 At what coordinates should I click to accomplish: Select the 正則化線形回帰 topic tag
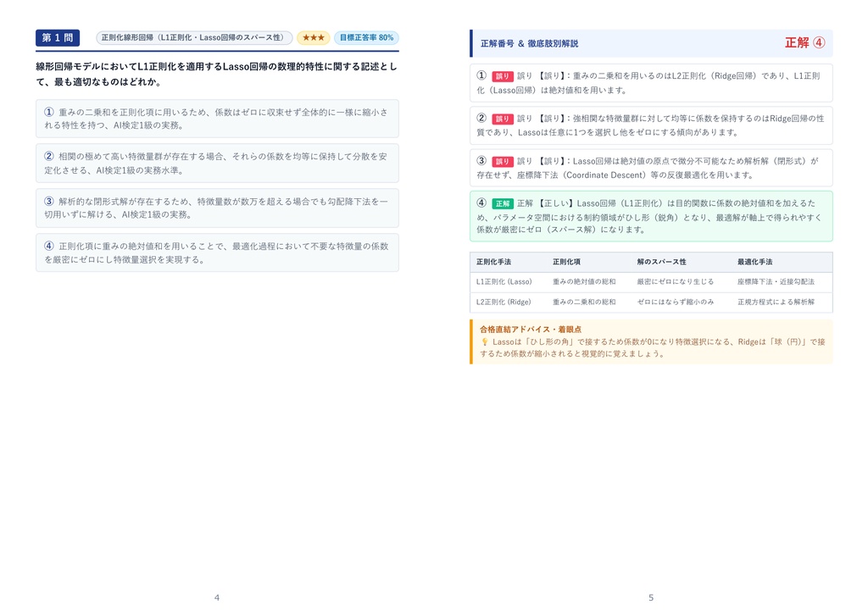coord(194,37)
